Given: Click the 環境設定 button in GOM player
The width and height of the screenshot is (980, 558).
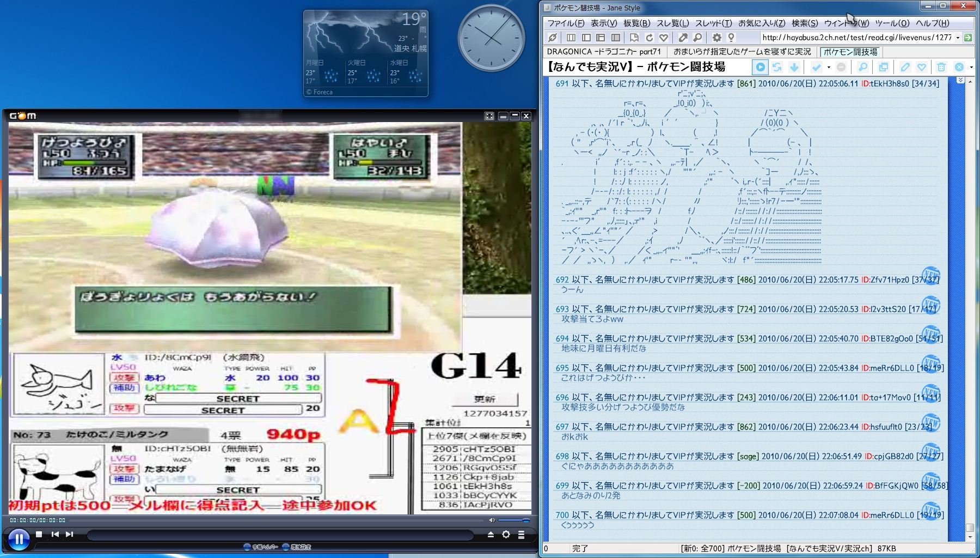Looking at the screenshot, I should (x=297, y=547).
